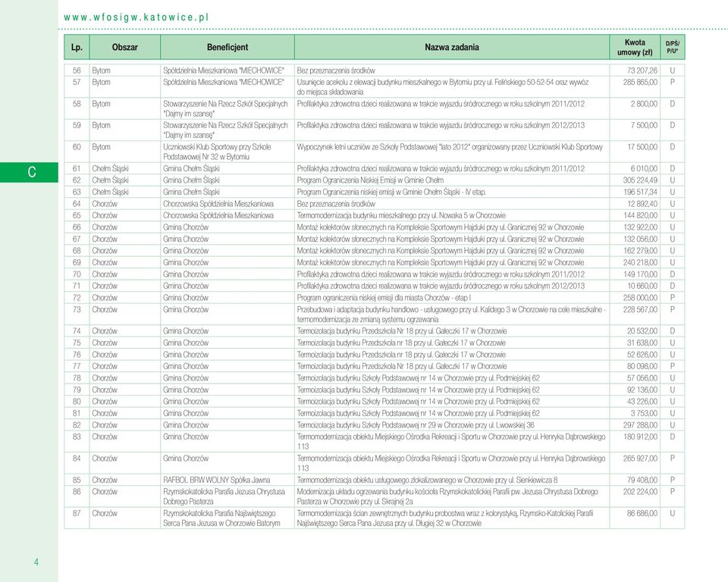This screenshot has width=728, height=582.
Task: Click the amount 202 224,00
Action: coord(640,492)
